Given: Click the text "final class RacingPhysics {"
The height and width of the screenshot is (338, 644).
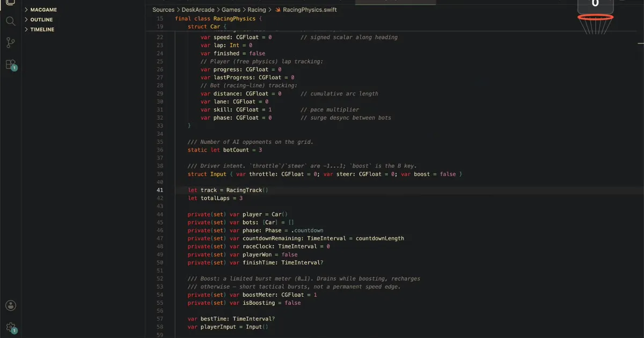Looking at the screenshot, I should point(218,18).
